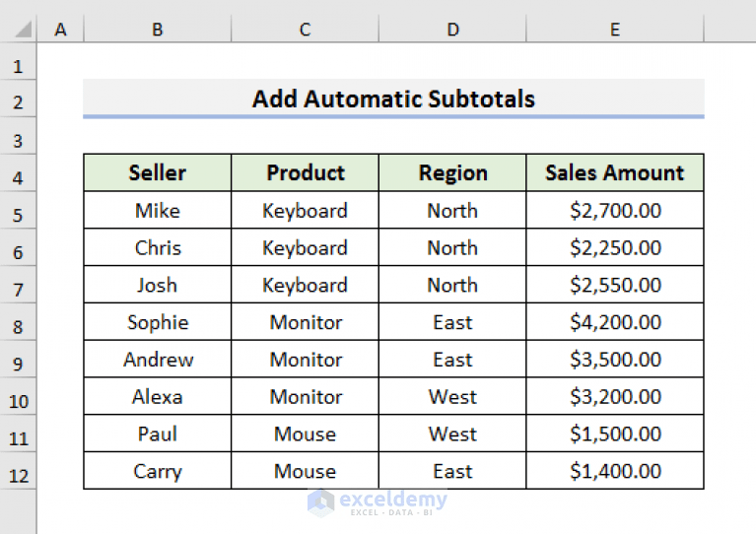Select Sophie's 'Monitor' product cell
Viewport: 756px width, 534px height.
tap(306, 322)
